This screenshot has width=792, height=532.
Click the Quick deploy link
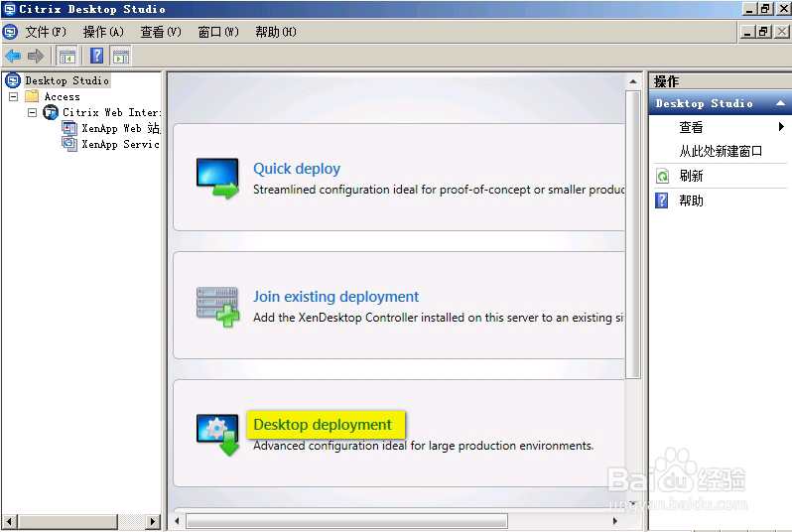297,169
